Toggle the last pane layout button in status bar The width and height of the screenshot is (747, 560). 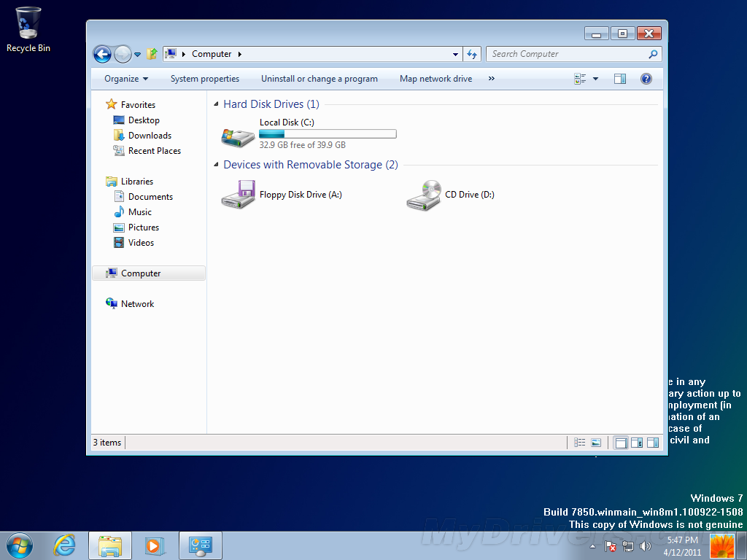[x=653, y=443]
